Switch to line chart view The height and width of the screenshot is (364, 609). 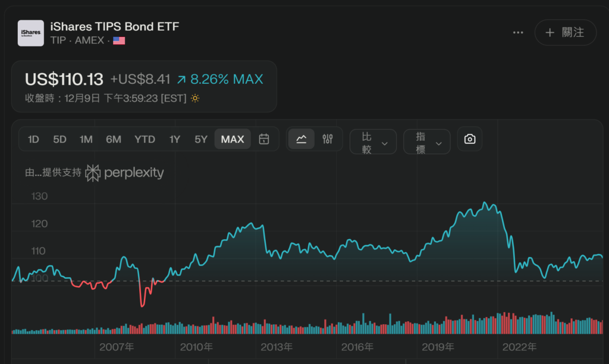(x=302, y=139)
